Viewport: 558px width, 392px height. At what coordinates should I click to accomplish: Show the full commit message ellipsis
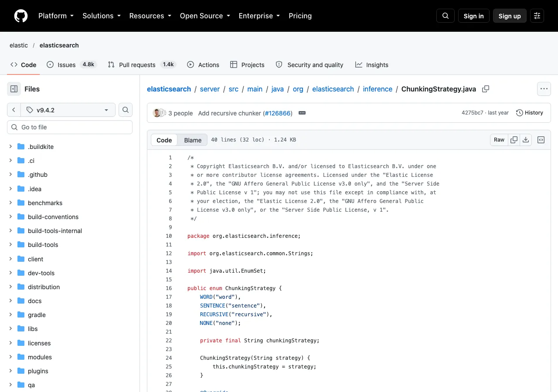point(302,113)
